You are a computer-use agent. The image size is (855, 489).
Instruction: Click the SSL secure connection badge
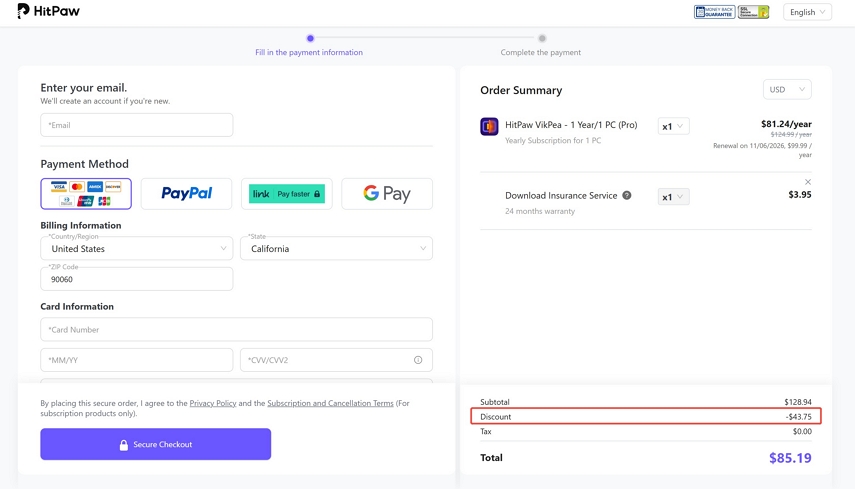coord(753,12)
